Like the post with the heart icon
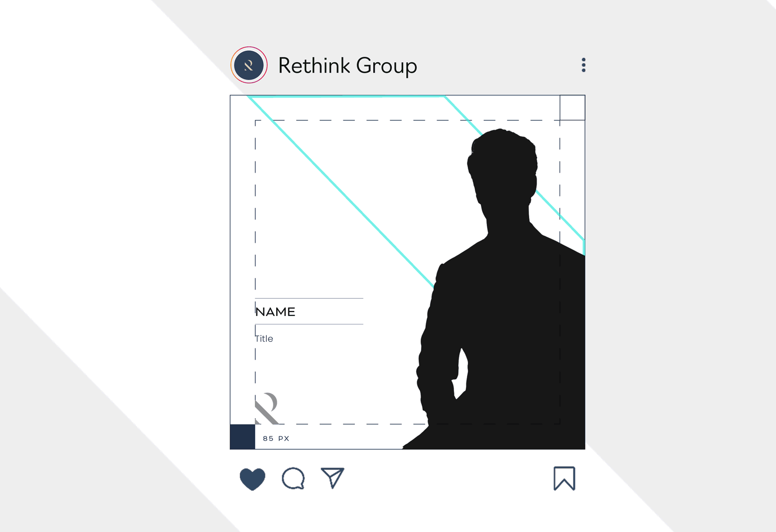Screen dimensions: 776x532 click(x=252, y=479)
